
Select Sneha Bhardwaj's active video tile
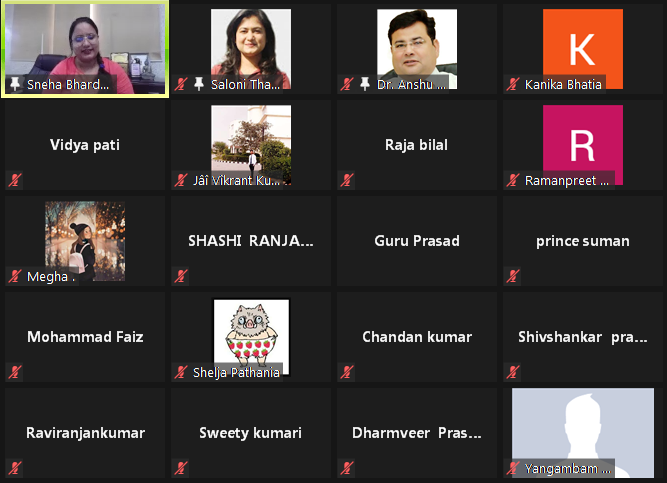coord(85,49)
